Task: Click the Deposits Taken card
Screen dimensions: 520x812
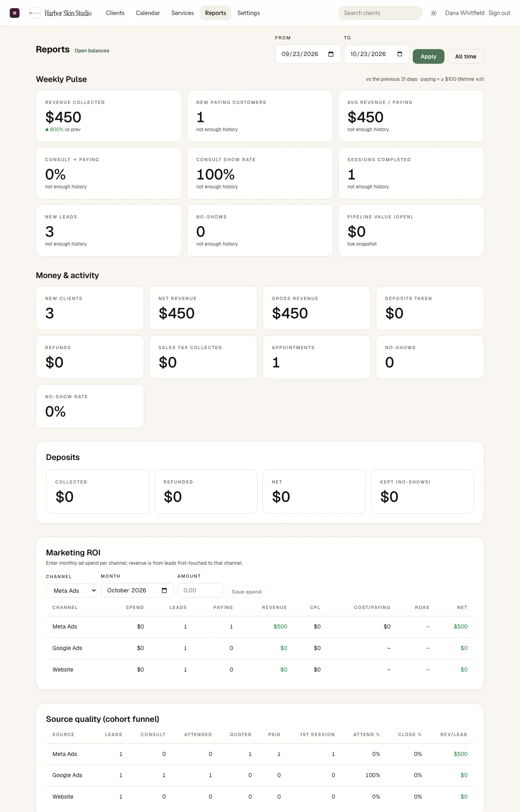Action: coord(430,308)
